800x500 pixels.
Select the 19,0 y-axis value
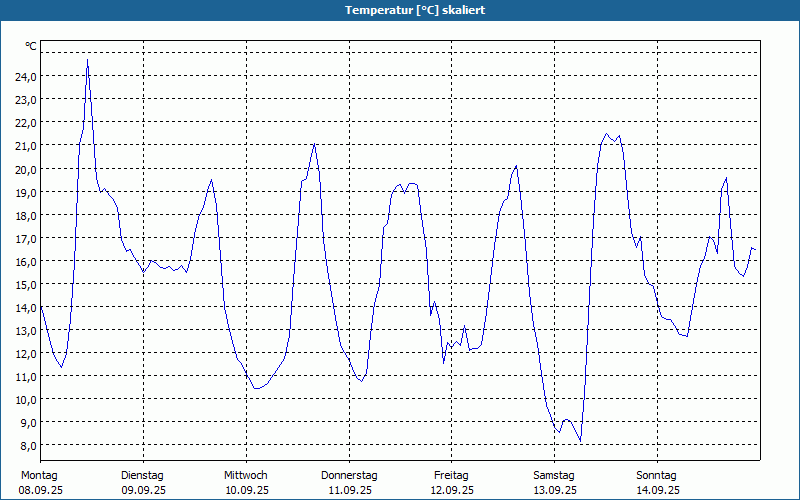point(26,192)
